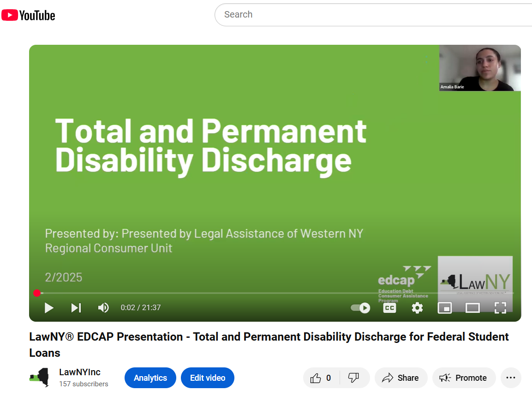Go fullscreen with the fullscreen icon
Screen dimensions: 532x396
point(501,308)
